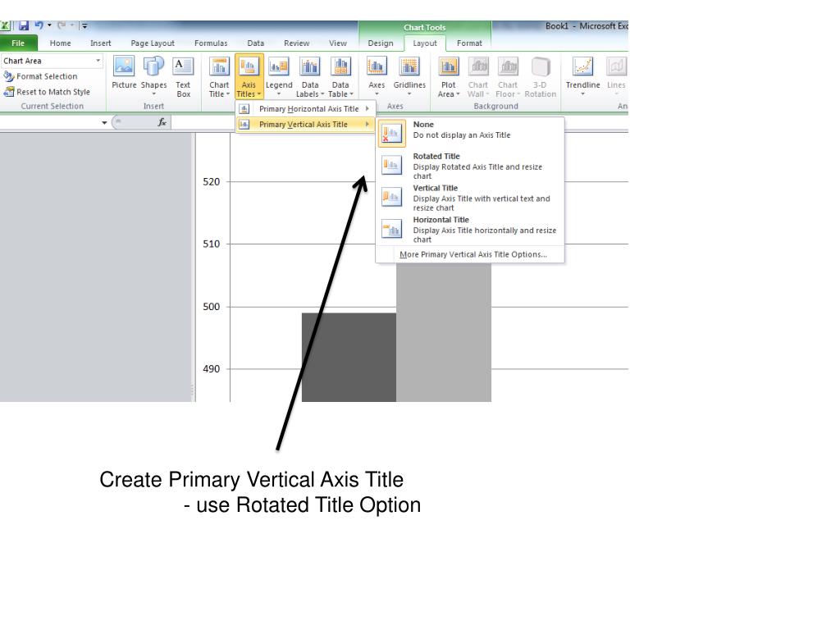
Task: Open the Gridlines options menu
Action: coord(409,76)
